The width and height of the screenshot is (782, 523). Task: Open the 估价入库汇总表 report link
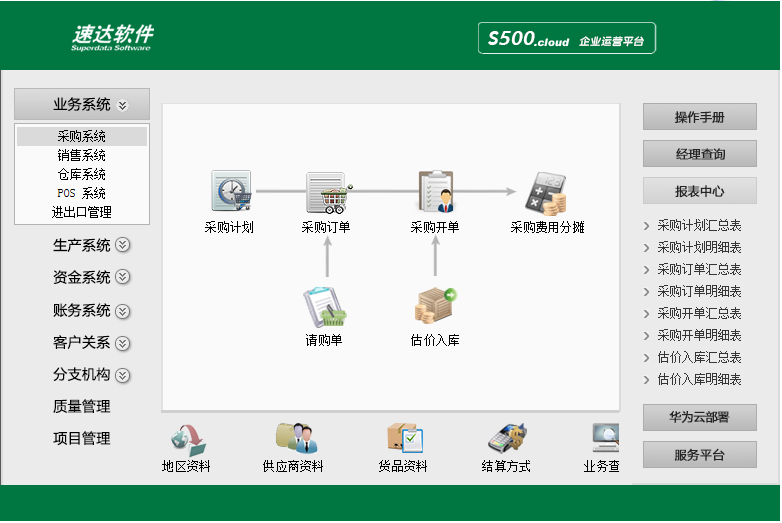point(699,357)
